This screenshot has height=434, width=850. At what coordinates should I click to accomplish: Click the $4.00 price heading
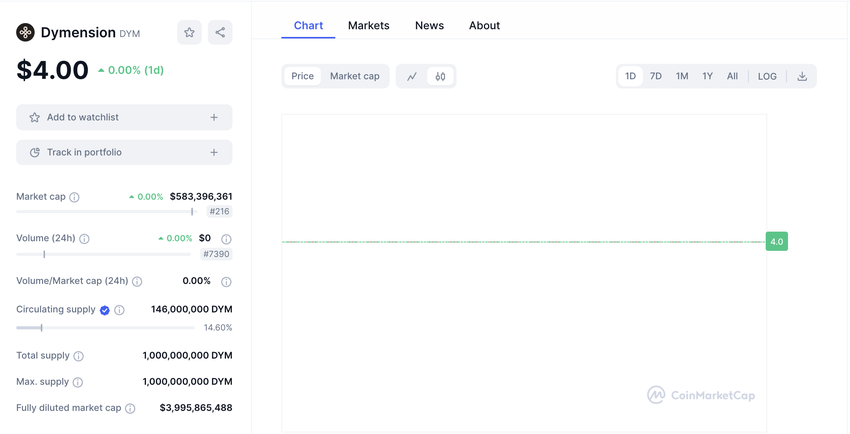click(x=53, y=70)
